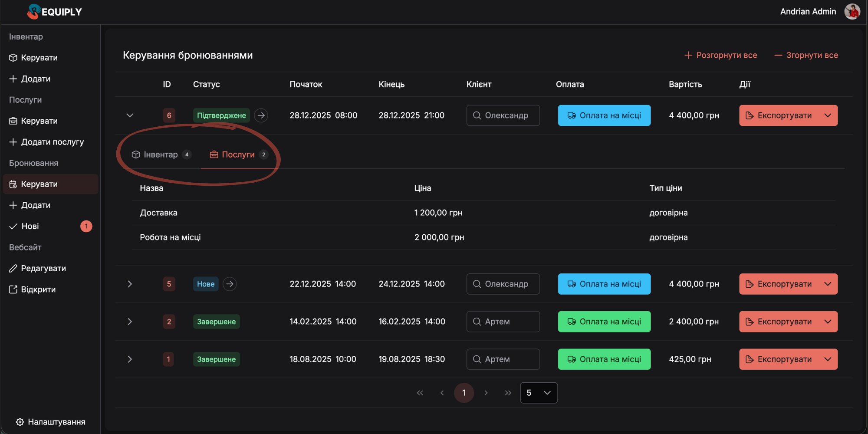This screenshot has height=434, width=868.
Task: Select the Послуги tab
Action: (x=238, y=155)
